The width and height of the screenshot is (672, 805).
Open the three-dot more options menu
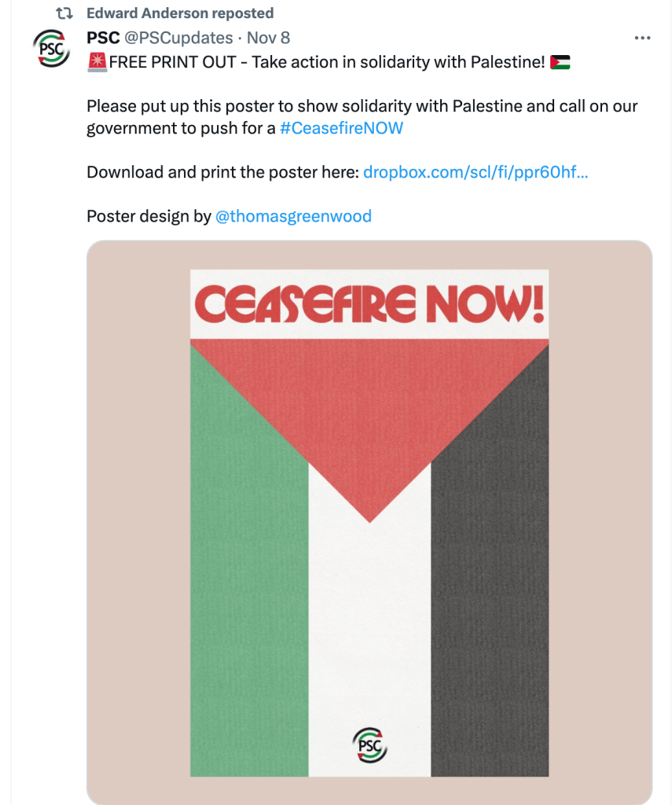[642, 38]
